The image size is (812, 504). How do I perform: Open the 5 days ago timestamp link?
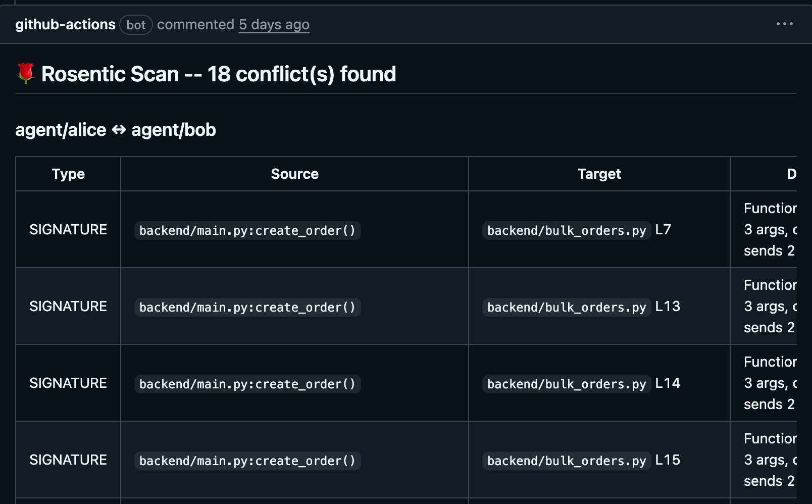(274, 24)
